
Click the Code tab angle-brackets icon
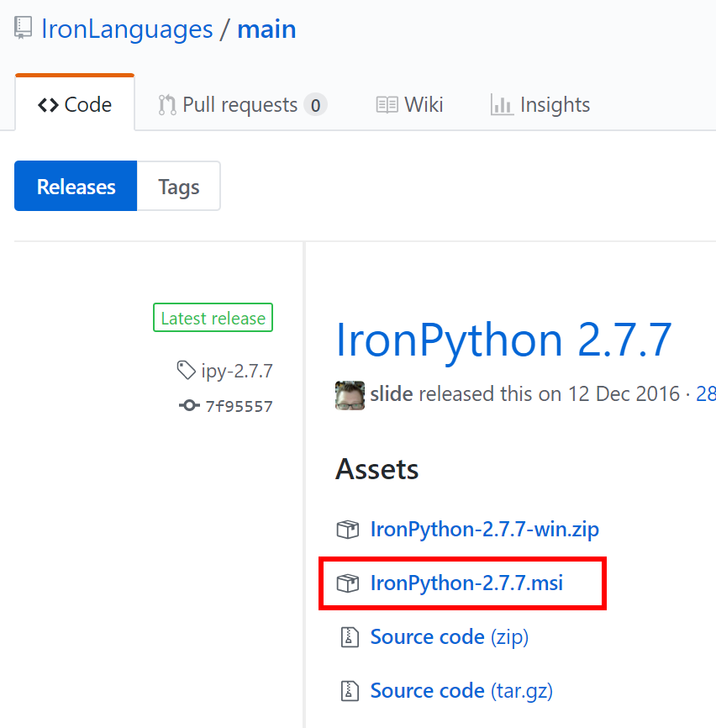coord(48,105)
